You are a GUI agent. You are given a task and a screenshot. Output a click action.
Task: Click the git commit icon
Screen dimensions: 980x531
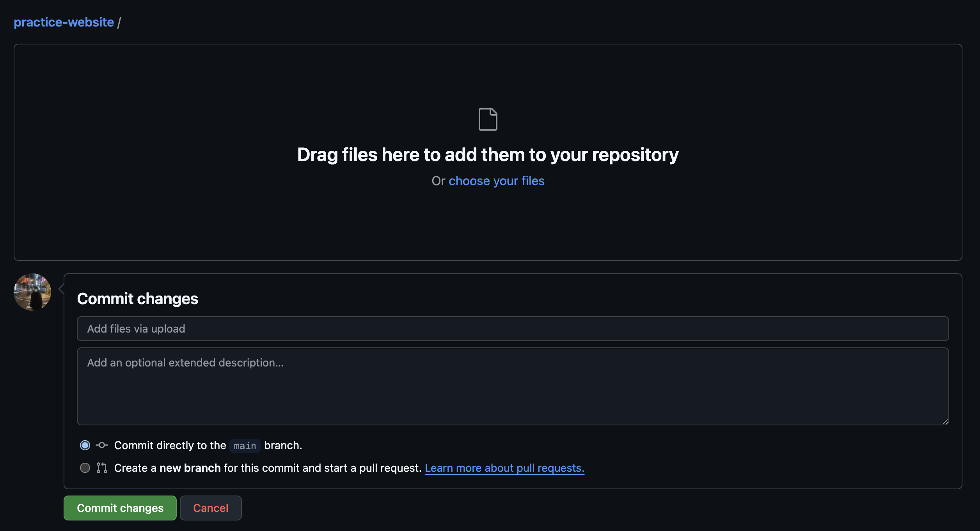tap(102, 445)
